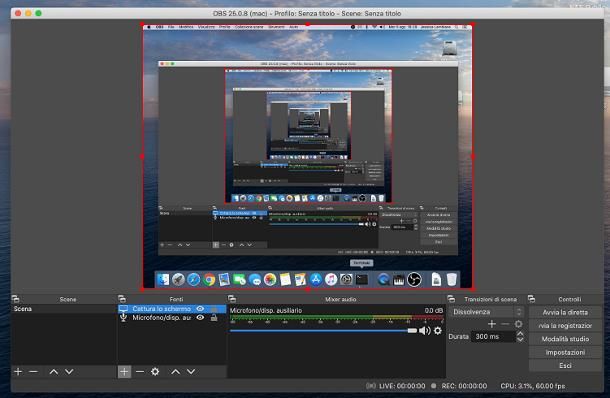Pop out the Transizioni di scena panel icon
This screenshot has height=398, width=610.
click(451, 299)
